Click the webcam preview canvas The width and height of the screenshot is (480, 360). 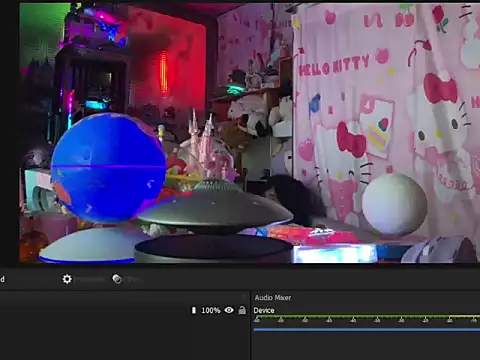(x=249, y=133)
